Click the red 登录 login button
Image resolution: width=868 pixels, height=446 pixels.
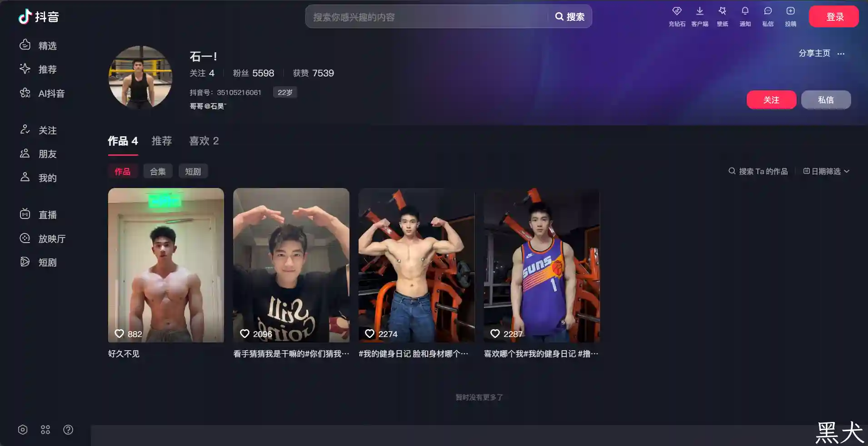pos(833,17)
